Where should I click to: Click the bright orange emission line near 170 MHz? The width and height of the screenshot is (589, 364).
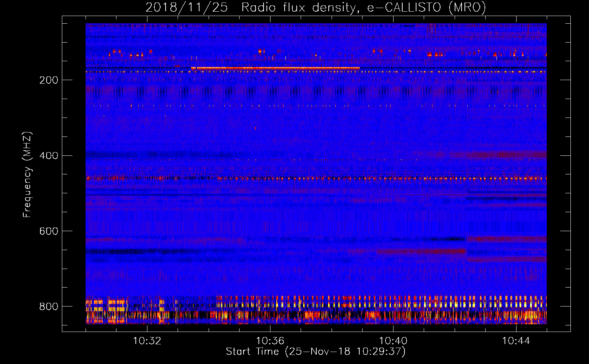[276, 68]
